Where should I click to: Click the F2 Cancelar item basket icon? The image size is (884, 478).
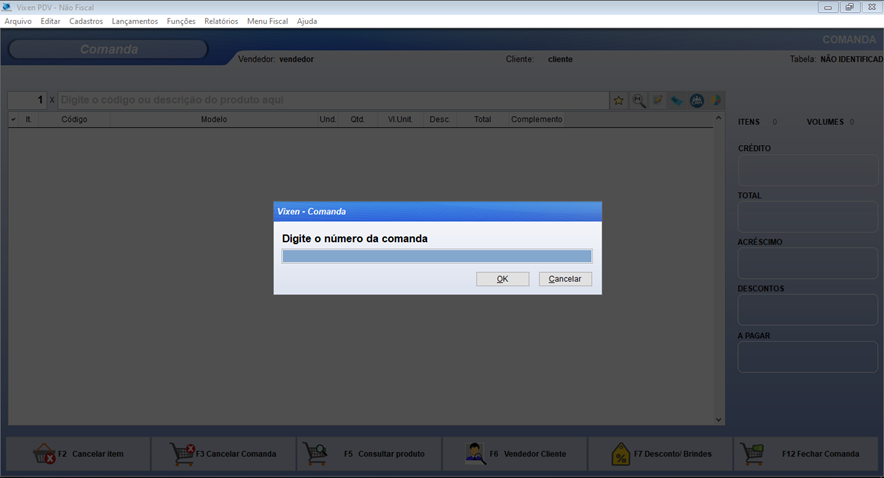(44, 453)
